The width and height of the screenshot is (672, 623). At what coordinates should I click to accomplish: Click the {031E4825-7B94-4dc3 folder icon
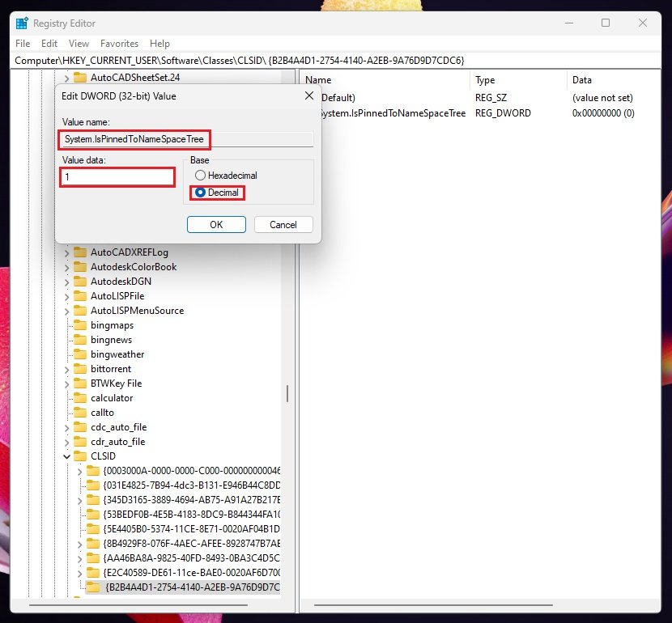coord(93,485)
